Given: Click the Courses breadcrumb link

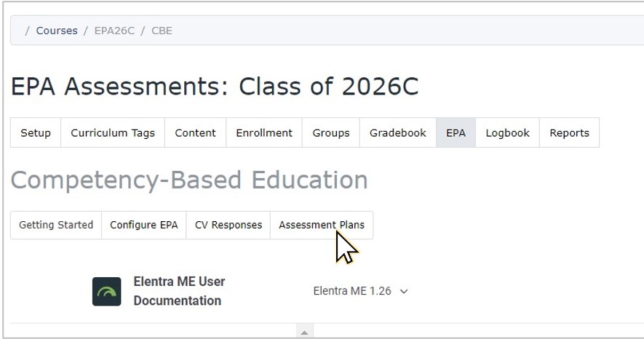Looking at the screenshot, I should (57, 31).
